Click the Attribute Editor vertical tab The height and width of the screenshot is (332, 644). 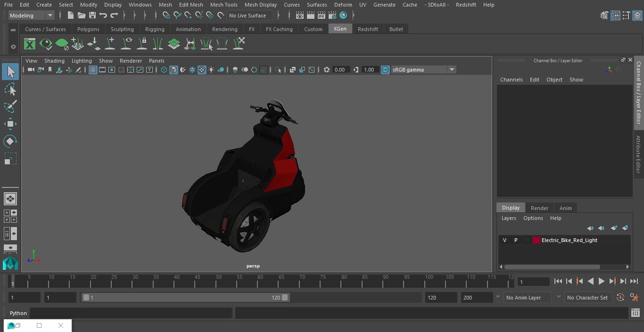coord(638,154)
